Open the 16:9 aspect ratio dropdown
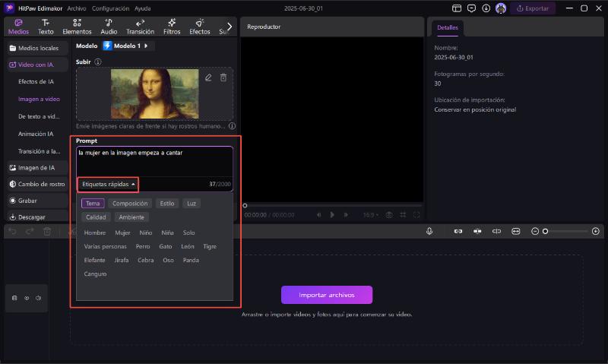The image size is (608, 364). [371, 215]
